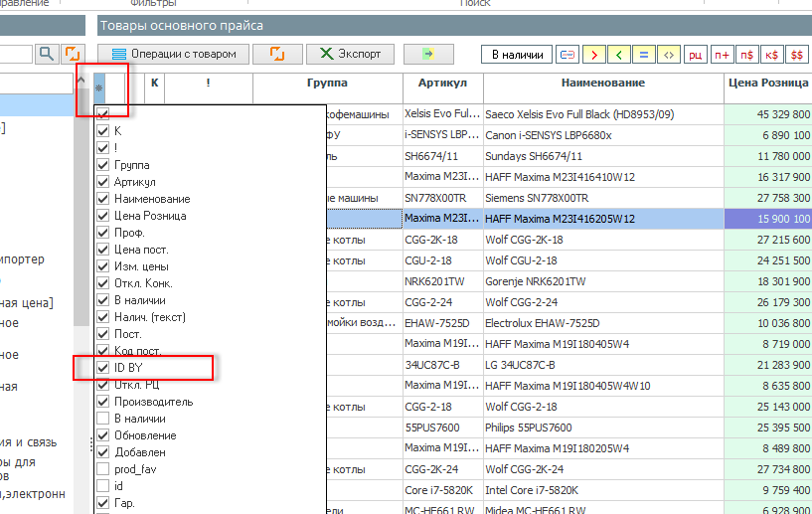
Task: Uncheck the Добавлен column checkbox
Action: [103, 452]
